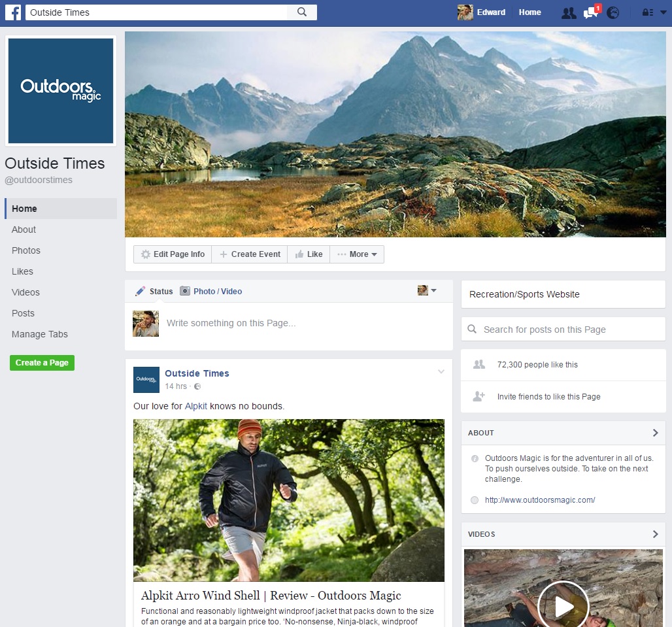Click the Outside Times page title
Image resolution: width=672 pixels, height=627 pixels.
point(55,163)
